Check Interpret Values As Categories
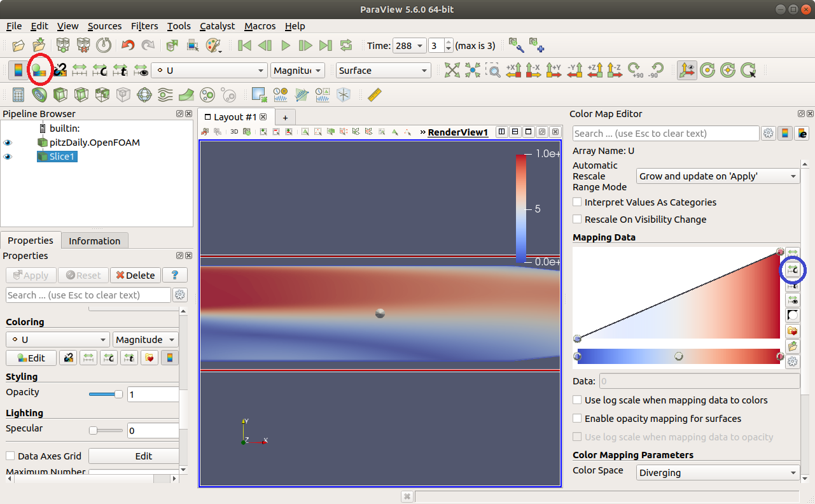815x504 pixels. point(578,202)
